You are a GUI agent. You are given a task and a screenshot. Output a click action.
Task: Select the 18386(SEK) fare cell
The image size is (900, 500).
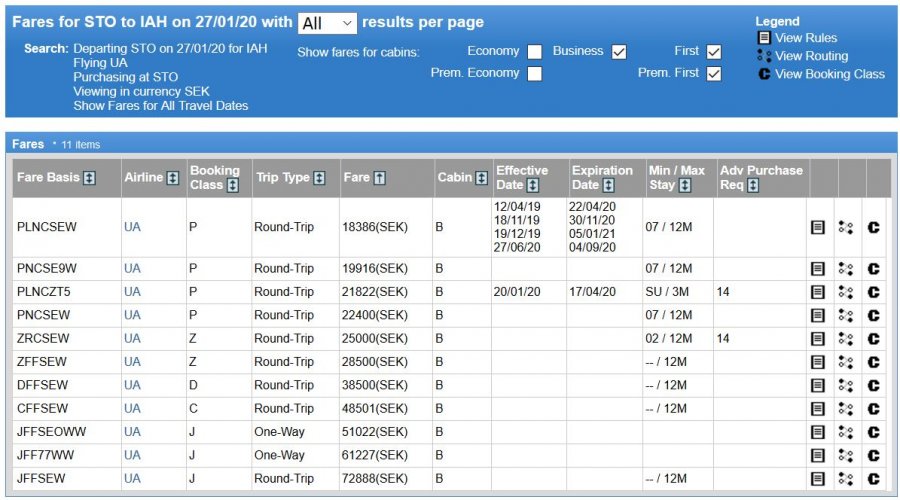coord(374,227)
